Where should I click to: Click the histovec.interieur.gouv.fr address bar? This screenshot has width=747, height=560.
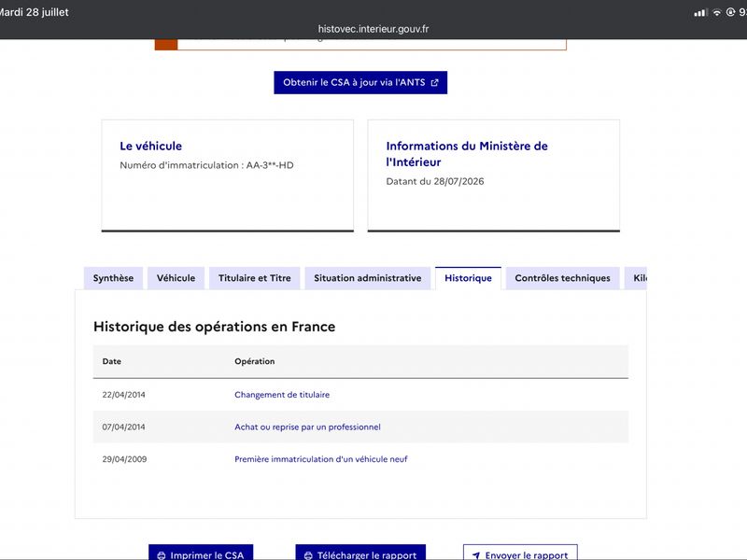click(373, 29)
